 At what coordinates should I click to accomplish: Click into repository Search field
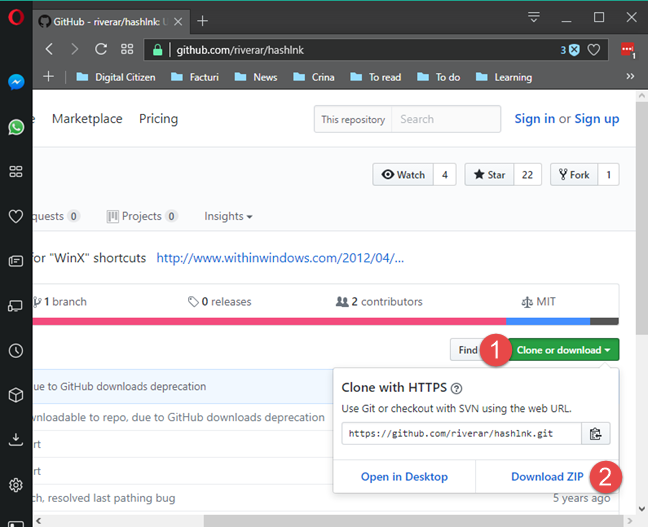coord(446,119)
